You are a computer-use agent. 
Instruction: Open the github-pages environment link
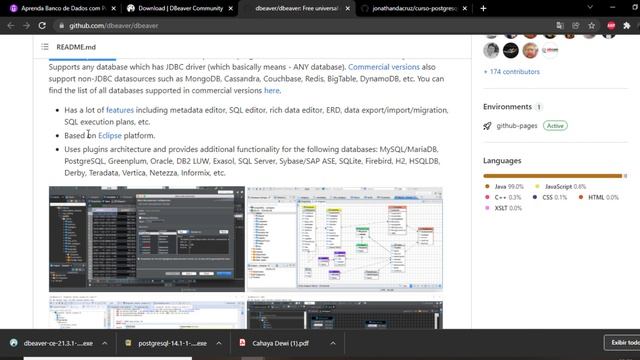click(517, 126)
